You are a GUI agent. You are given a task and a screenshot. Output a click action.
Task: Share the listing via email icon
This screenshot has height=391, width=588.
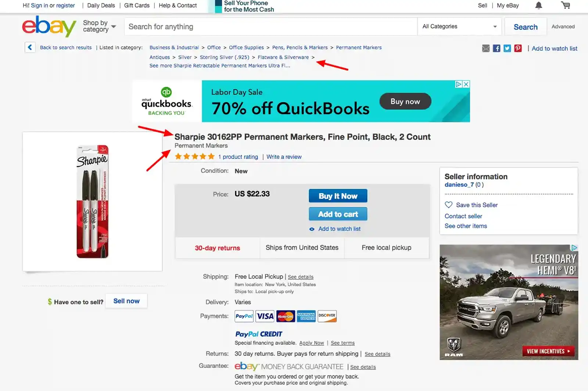point(485,48)
